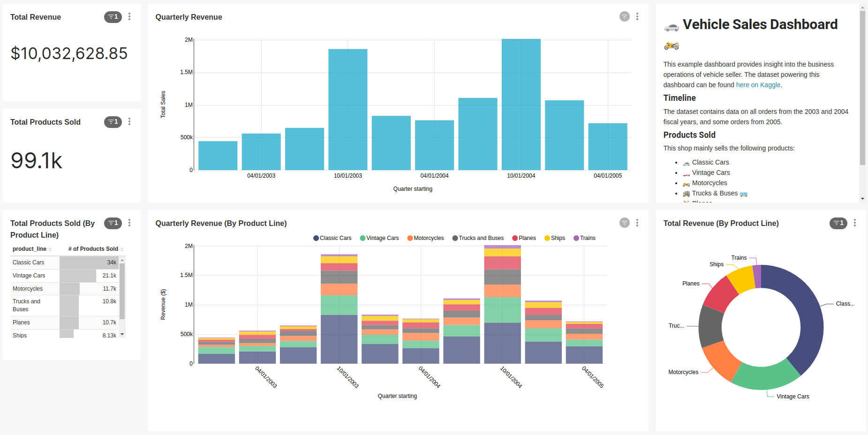Screen dimensions: 868x435
Task: Open three-dot menu on Total Revenue (By Product Line)
Action: pos(855,223)
